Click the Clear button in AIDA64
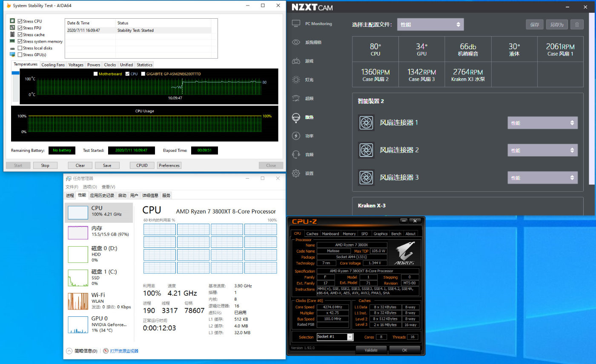Screen dimensions: 596x364 tap(80, 165)
